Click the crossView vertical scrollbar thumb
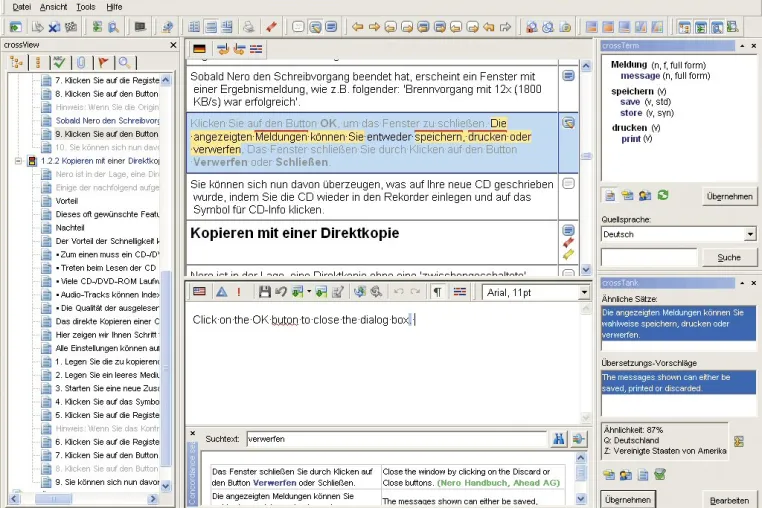The width and height of the screenshot is (762, 508). [x=166, y=368]
